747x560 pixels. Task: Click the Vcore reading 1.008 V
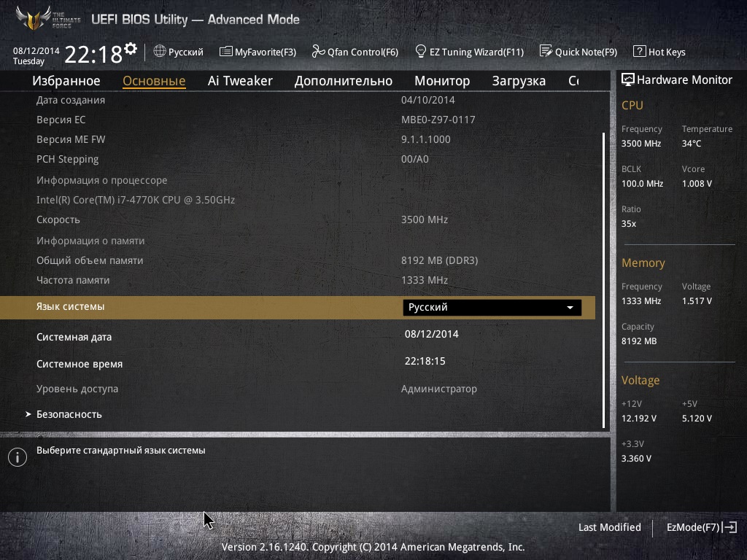tap(697, 183)
